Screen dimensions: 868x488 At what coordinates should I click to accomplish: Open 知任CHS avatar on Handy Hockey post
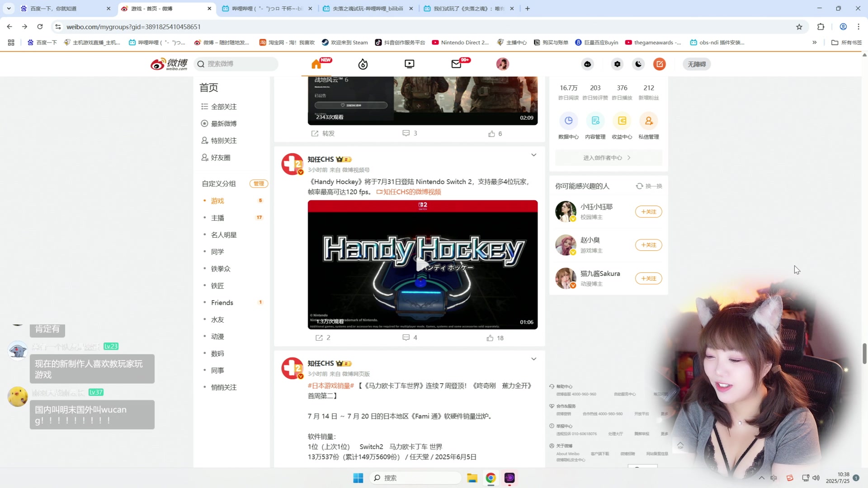click(x=292, y=164)
